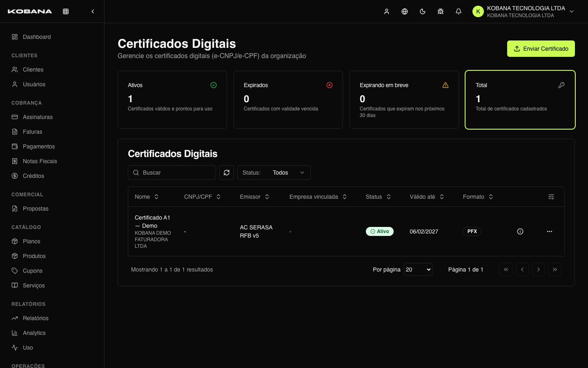Image resolution: width=588 pixels, height=368 pixels.
Task: Open column visibility settings icon
Action: [x=551, y=197]
